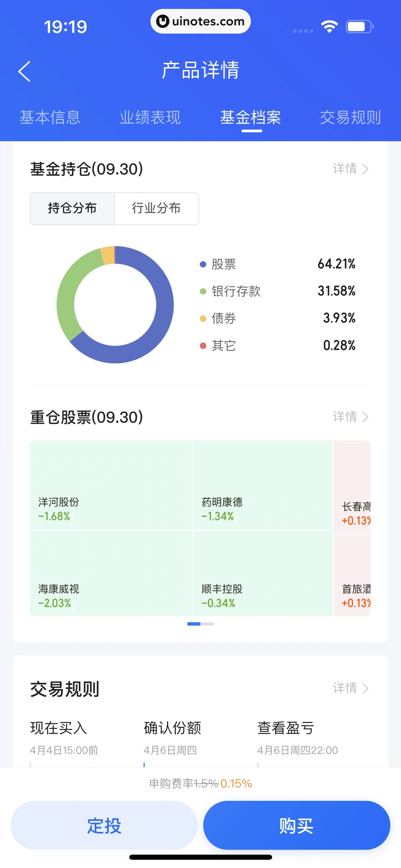Select the 持仓分布 segment toggle

click(72, 208)
